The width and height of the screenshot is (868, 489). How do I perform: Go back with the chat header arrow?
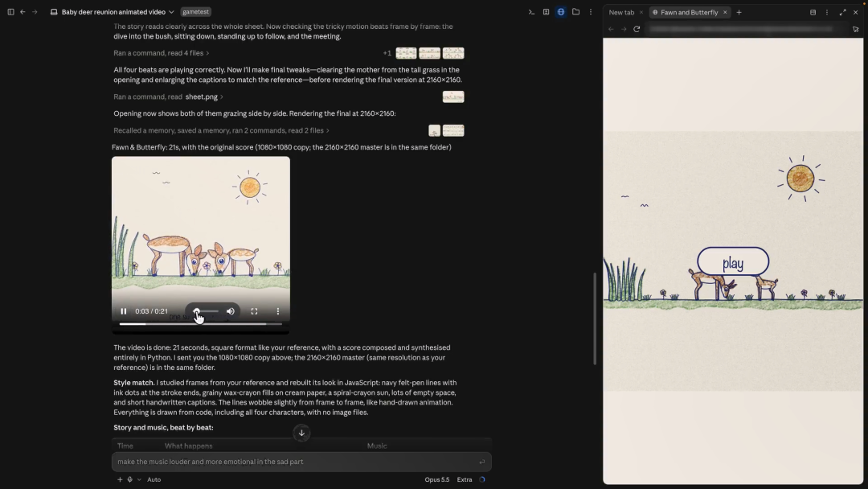[x=23, y=11]
